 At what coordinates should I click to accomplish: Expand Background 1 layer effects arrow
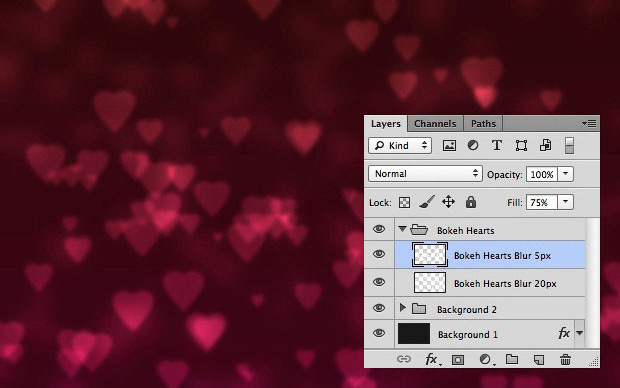579,333
